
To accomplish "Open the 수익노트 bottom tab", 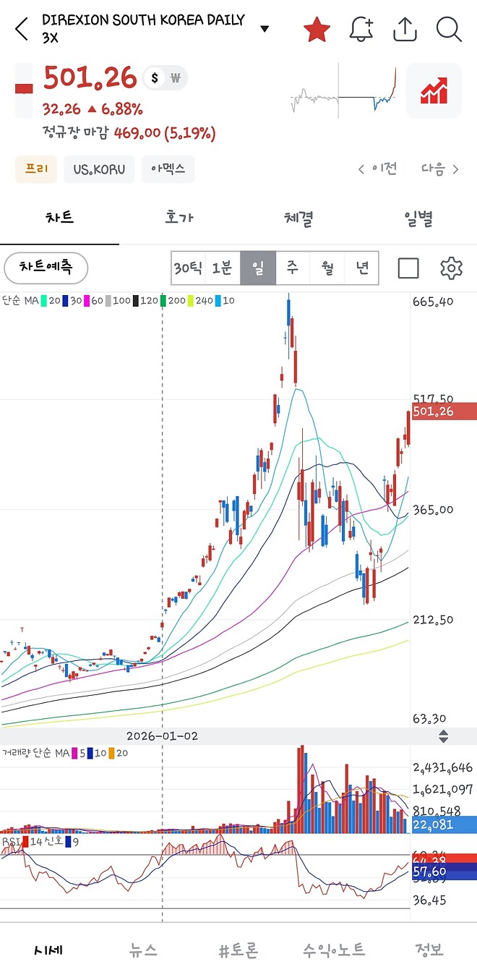I will [333, 950].
